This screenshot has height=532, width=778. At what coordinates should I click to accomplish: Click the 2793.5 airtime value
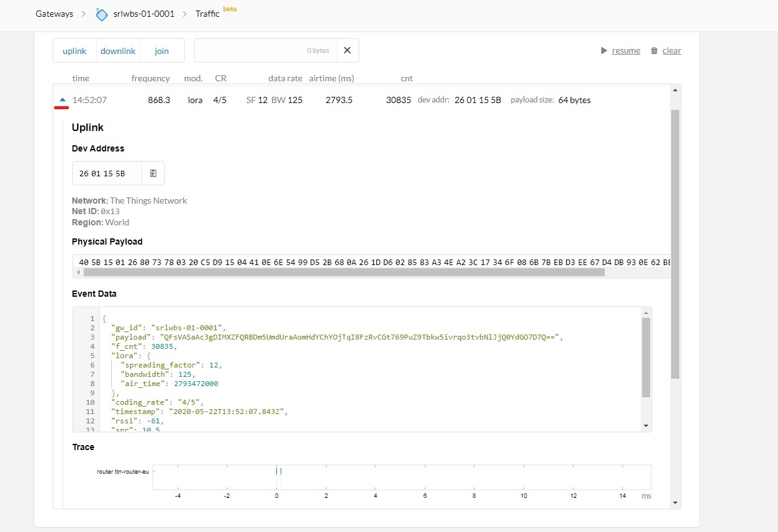click(x=339, y=100)
